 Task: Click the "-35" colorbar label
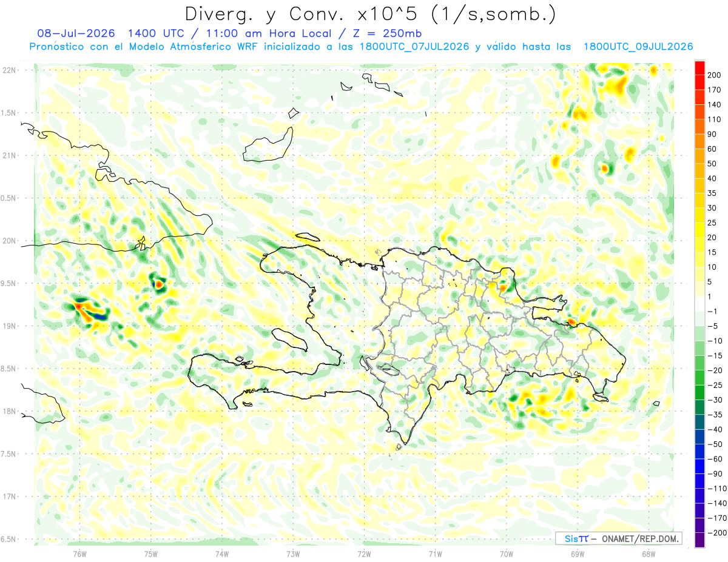pos(716,415)
